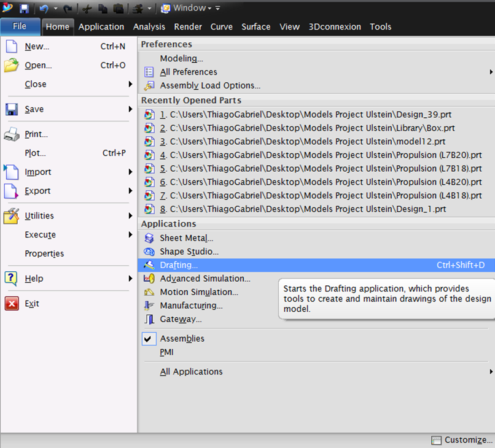
Task: Open the File tab
Action: click(x=20, y=26)
